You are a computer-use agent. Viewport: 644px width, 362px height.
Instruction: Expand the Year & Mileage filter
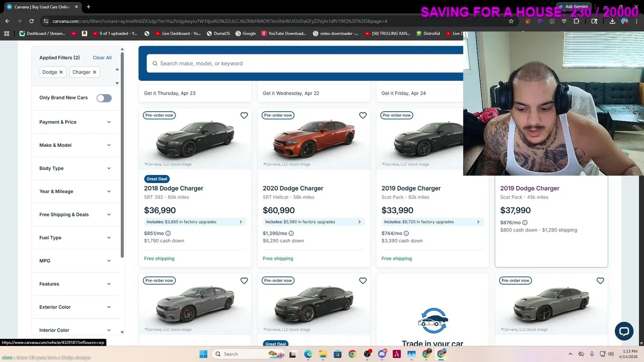click(x=75, y=192)
